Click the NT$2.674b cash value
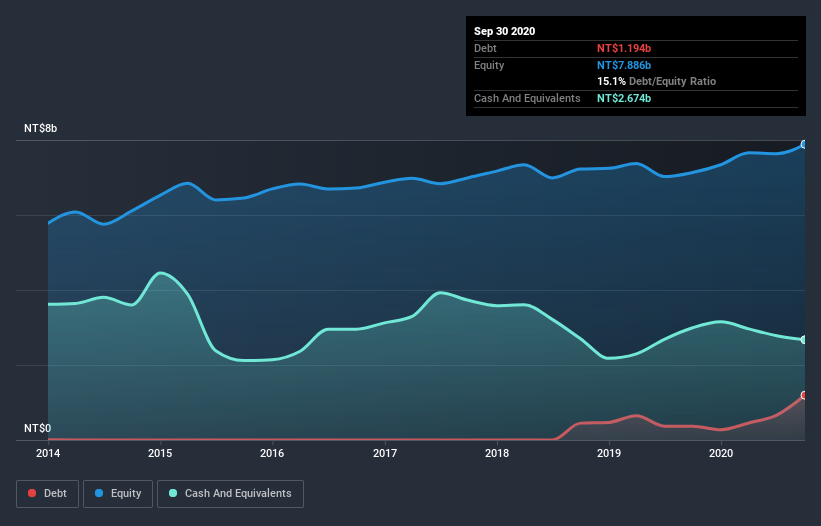This screenshot has width=821, height=526. (624, 98)
